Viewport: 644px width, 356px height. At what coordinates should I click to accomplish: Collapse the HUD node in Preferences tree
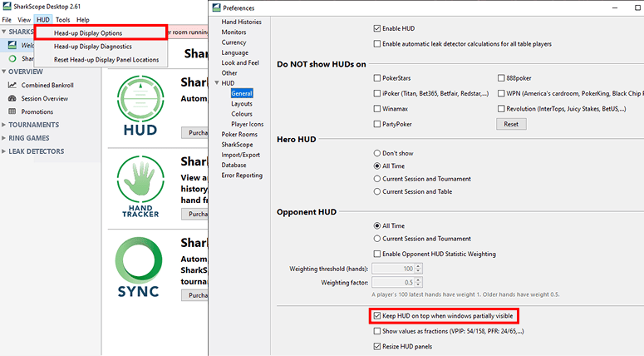click(x=217, y=82)
